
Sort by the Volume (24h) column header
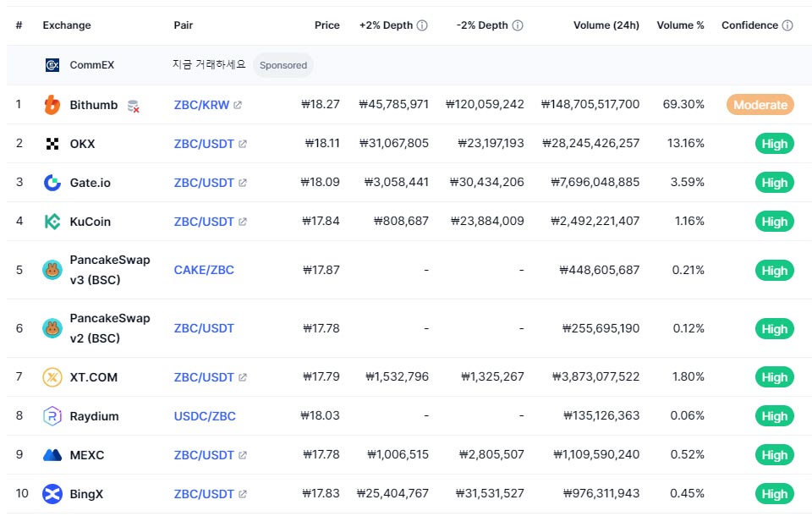coord(606,25)
